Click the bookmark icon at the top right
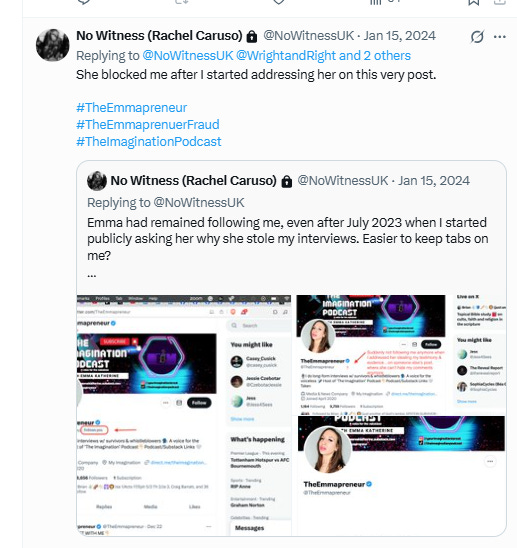517x548 pixels. click(x=474, y=2)
